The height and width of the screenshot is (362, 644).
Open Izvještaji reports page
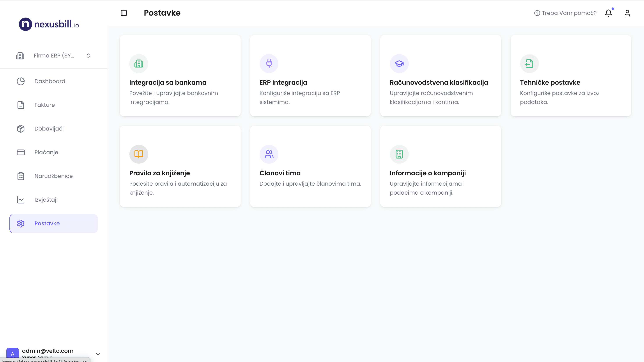46,200
